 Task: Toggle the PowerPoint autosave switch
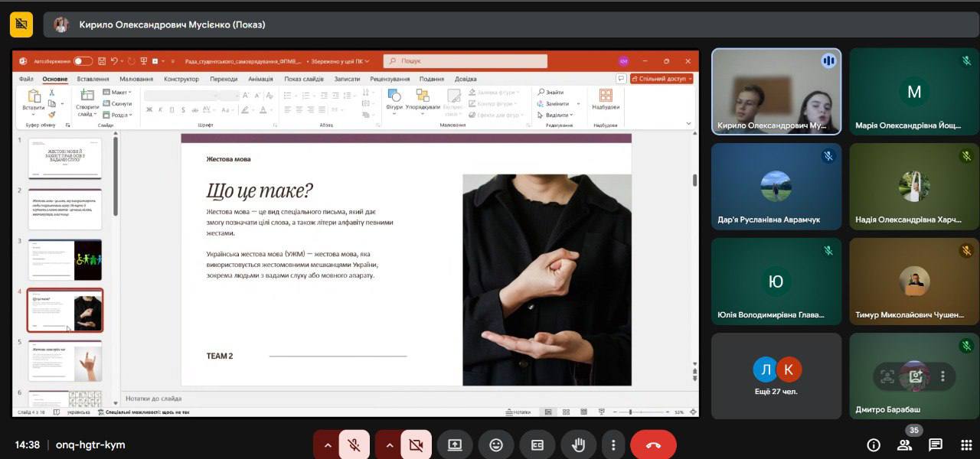pos(83,61)
